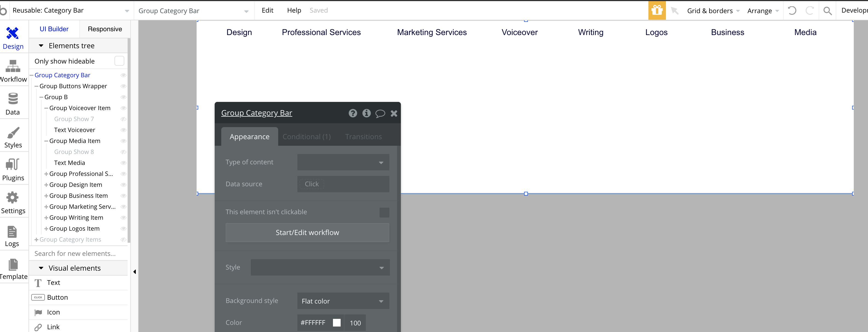Open the Template section

click(x=13, y=269)
